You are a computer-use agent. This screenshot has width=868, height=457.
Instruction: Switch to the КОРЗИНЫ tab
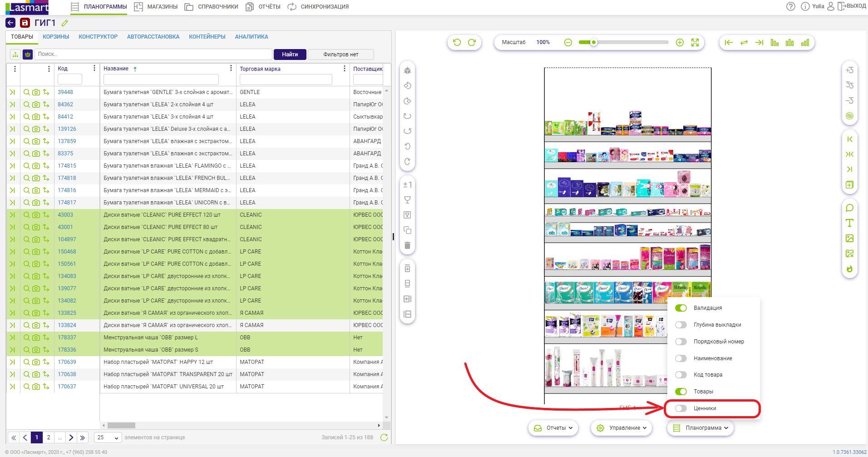click(56, 37)
